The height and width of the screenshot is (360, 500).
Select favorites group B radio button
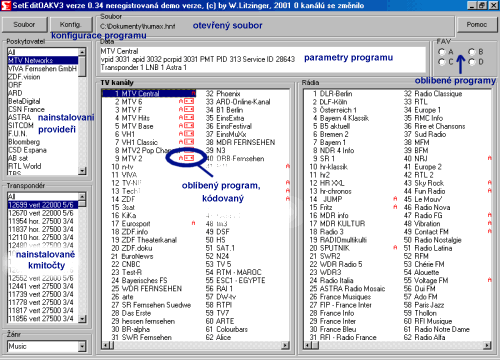coord(472,52)
